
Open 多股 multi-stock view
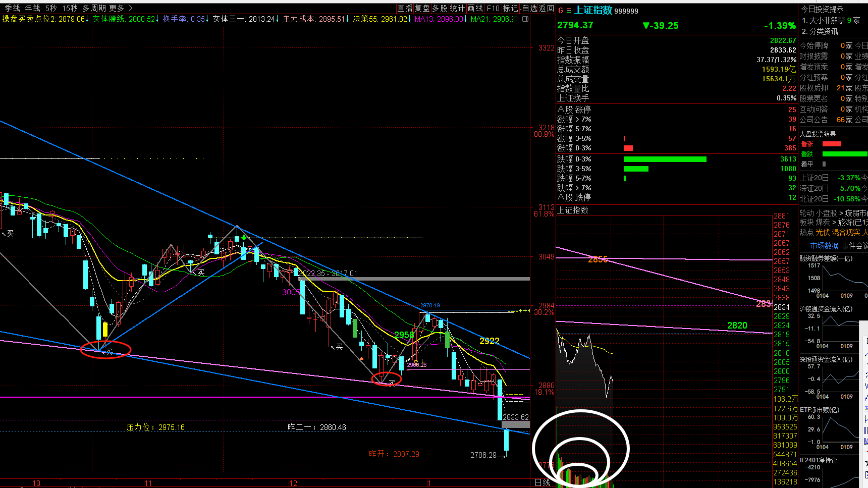coord(440,8)
